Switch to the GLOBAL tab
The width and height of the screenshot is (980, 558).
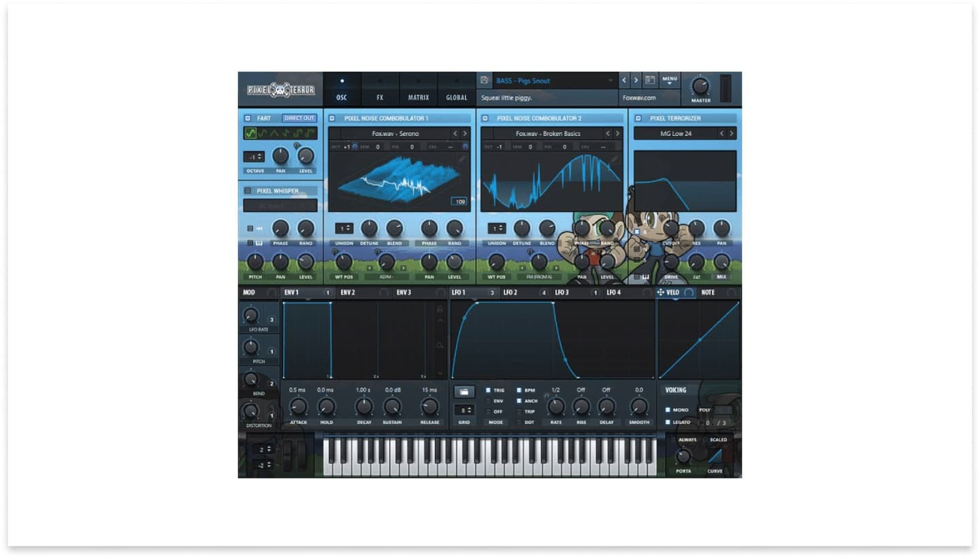click(456, 89)
